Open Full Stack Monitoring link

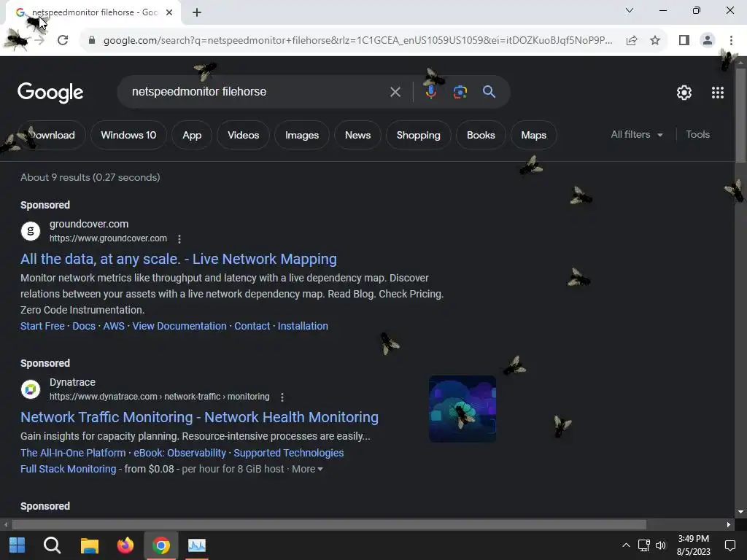(68, 469)
